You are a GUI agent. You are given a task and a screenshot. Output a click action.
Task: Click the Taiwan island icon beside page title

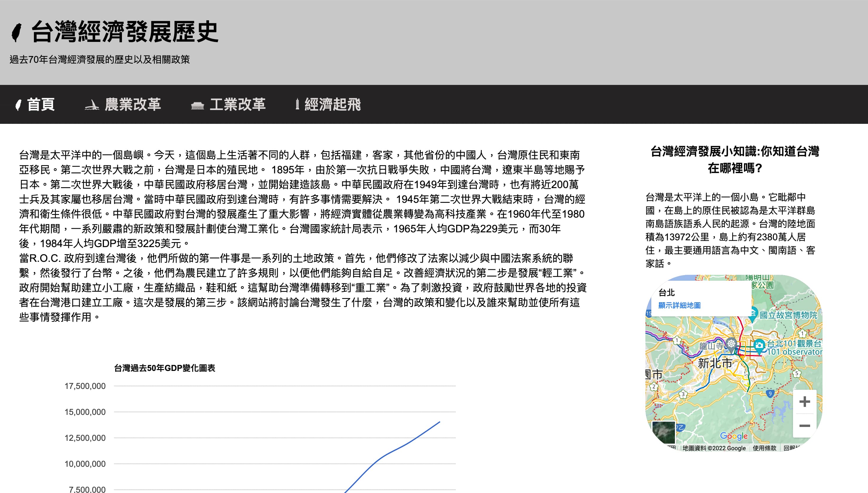point(17,32)
